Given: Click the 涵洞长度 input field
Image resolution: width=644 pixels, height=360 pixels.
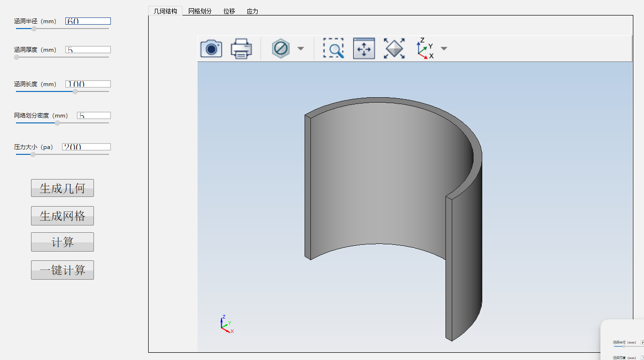Looking at the screenshot, I should [88, 84].
